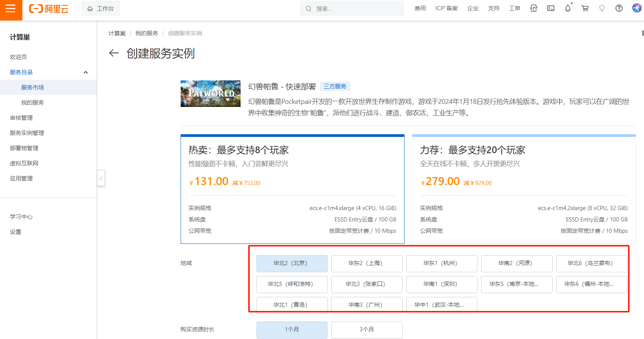Click the 计算巢 breadcrumb link
644x339 pixels.
point(117,33)
